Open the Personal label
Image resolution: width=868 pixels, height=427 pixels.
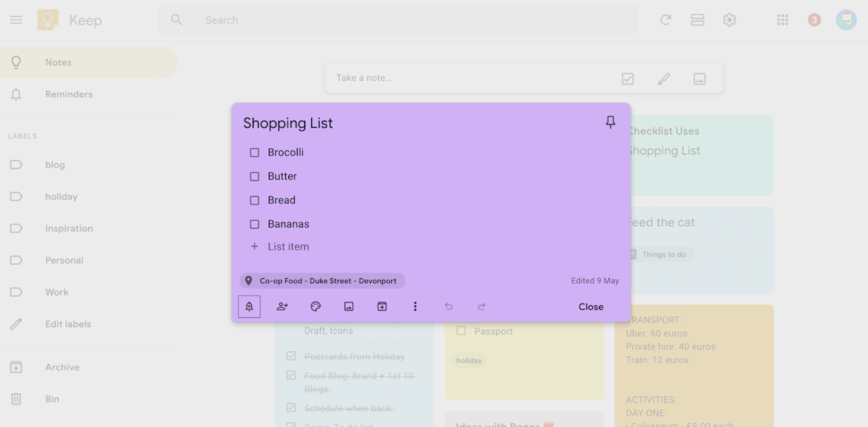click(89, 260)
